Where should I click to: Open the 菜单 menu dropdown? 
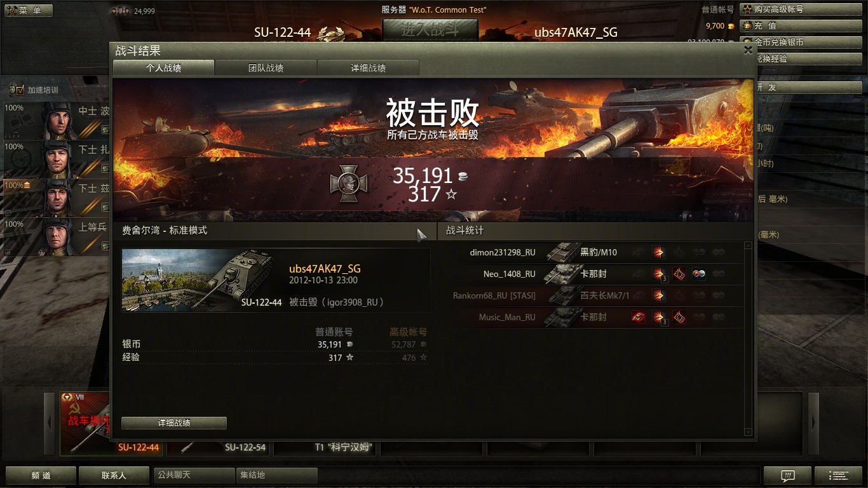[29, 11]
